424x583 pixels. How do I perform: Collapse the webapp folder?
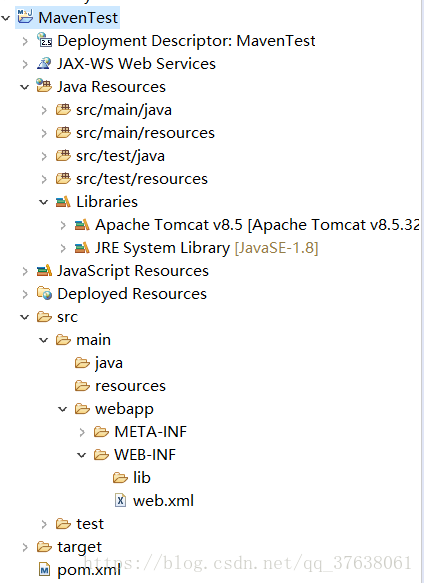pyautogui.click(x=62, y=409)
